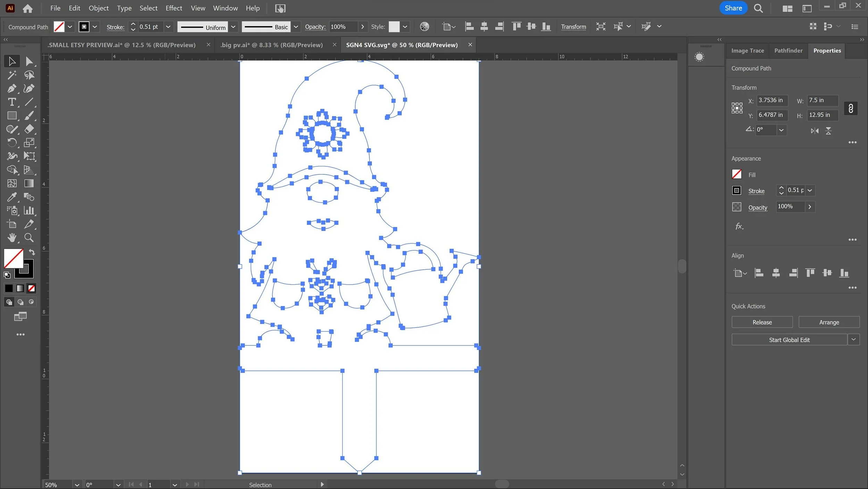Screen dimensions: 868x489
Task: Swap fill and stroke colors
Action: pyautogui.click(x=32, y=252)
